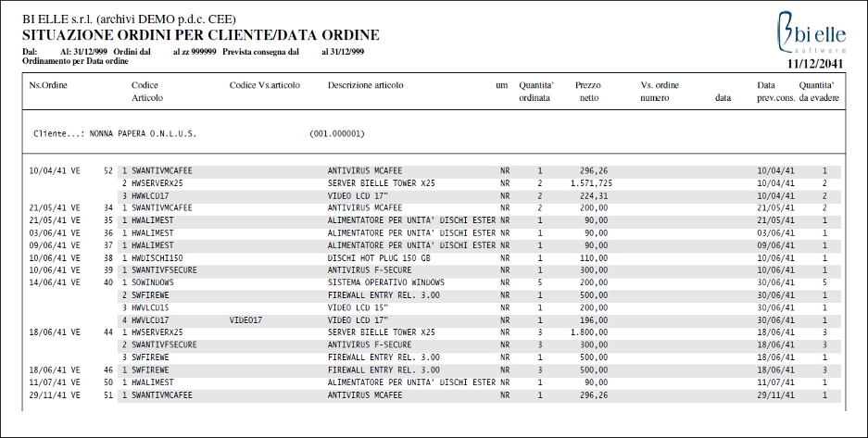Click article code HWWLCD17 in order 52
Image resolution: width=868 pixels, height=438 pixels.
pyautogui.click(x=150, y=196)
